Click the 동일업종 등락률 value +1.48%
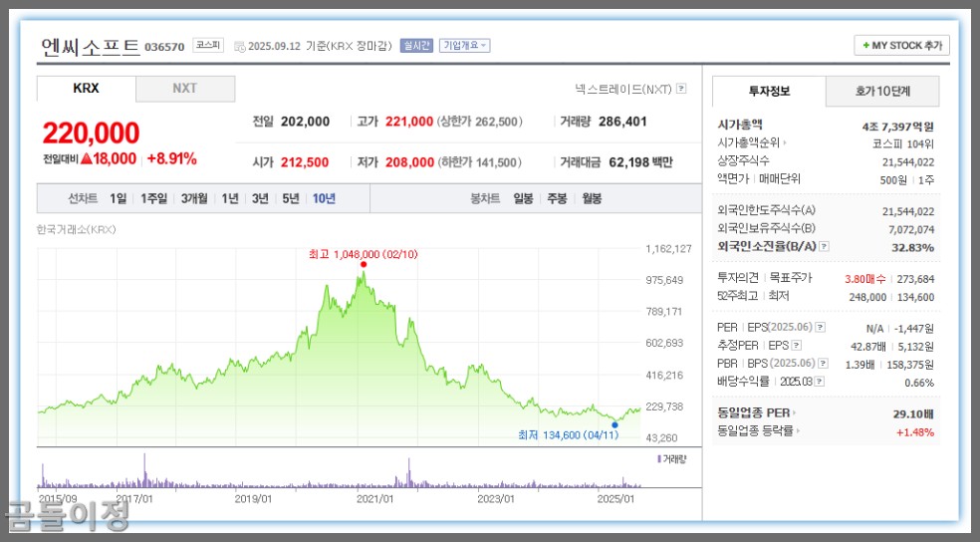This screenshot has height=542, width=980. pyautogui.click(x=915, y=432)
